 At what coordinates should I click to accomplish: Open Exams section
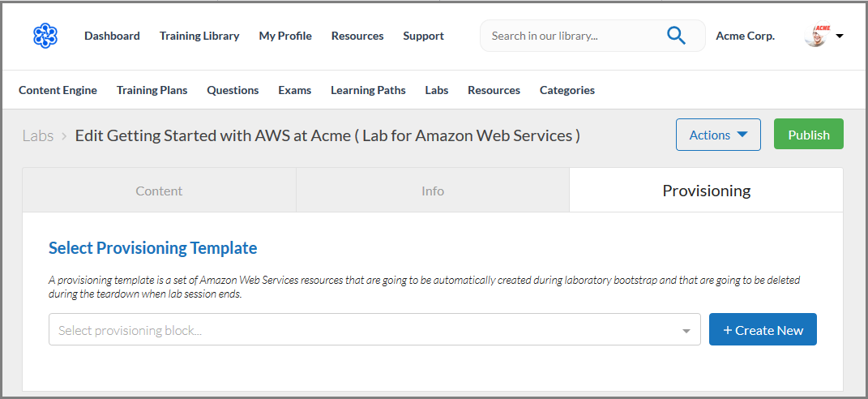tap(294, 90)
